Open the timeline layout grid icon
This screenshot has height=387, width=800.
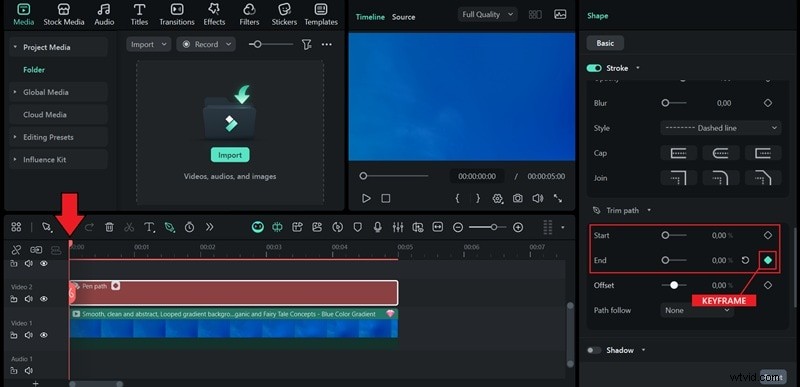pyautogui.click(x=16, y=227)
